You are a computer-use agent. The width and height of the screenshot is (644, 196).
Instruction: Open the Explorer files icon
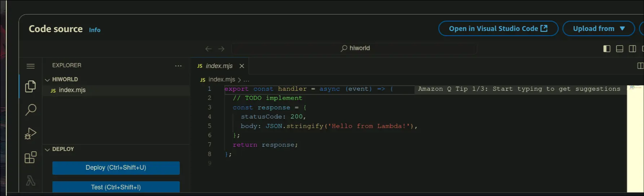[31, 86]
